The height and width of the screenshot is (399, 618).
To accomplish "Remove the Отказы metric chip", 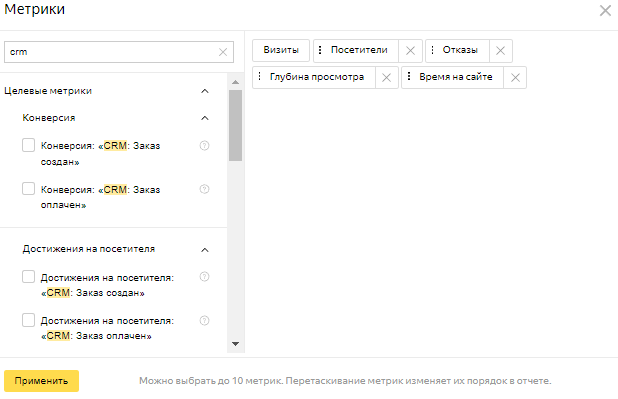I will pos(501,50).
